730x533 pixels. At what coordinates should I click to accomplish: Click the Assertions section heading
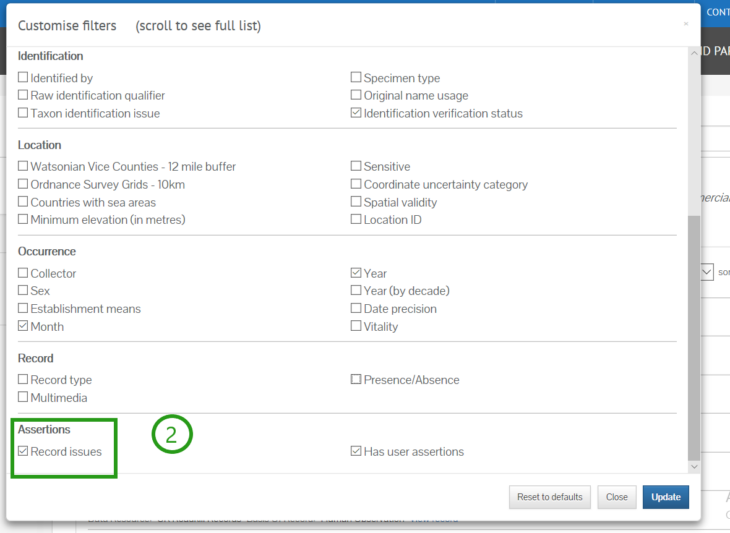point(44,429)
